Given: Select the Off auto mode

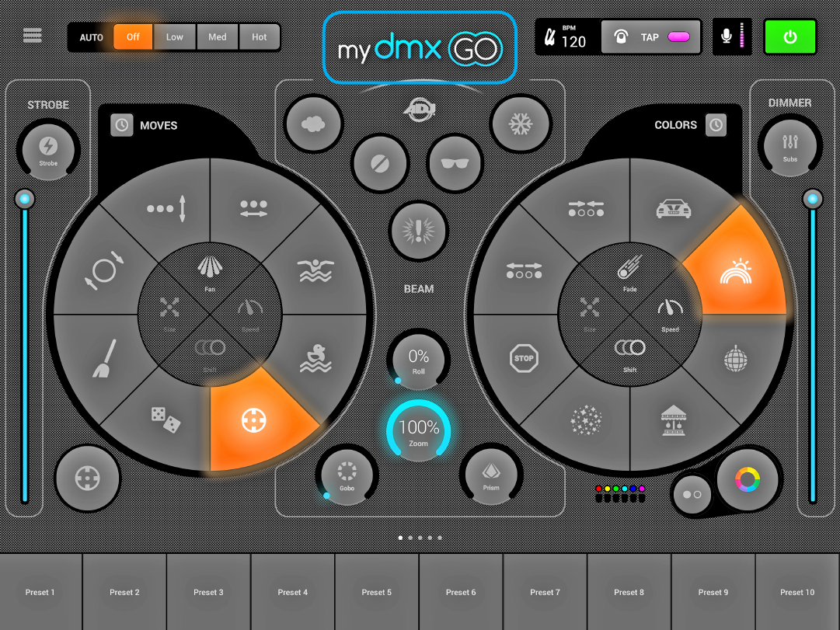Looking at the screenshot, I should click(133, 37).
